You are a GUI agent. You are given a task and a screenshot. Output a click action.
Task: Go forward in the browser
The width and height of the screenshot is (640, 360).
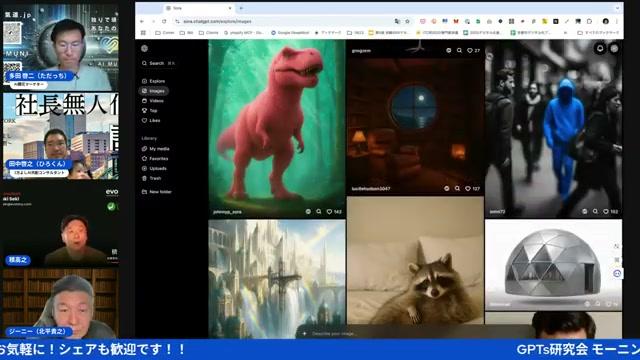coord(153,21)
